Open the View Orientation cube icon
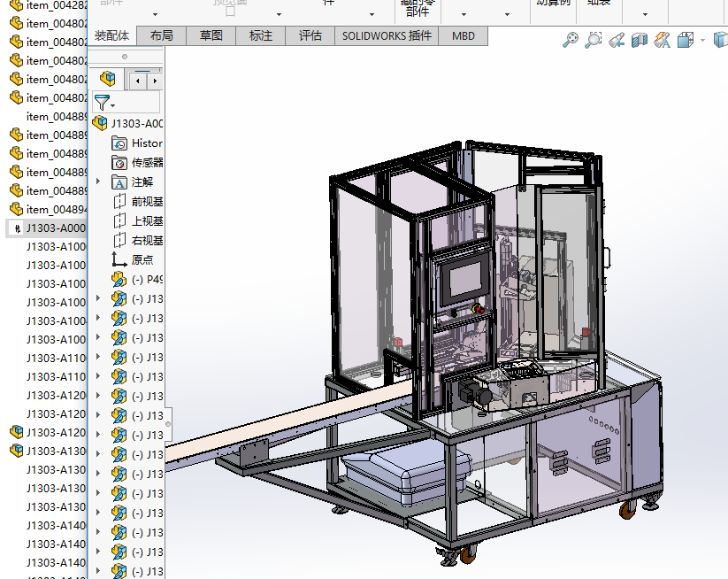 click(x=686, y=40)
